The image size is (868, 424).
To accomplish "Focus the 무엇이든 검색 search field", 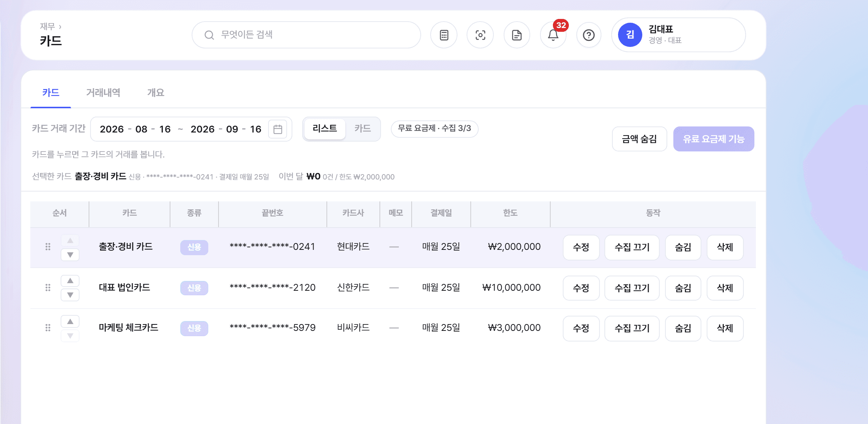I will click(306, 35).
